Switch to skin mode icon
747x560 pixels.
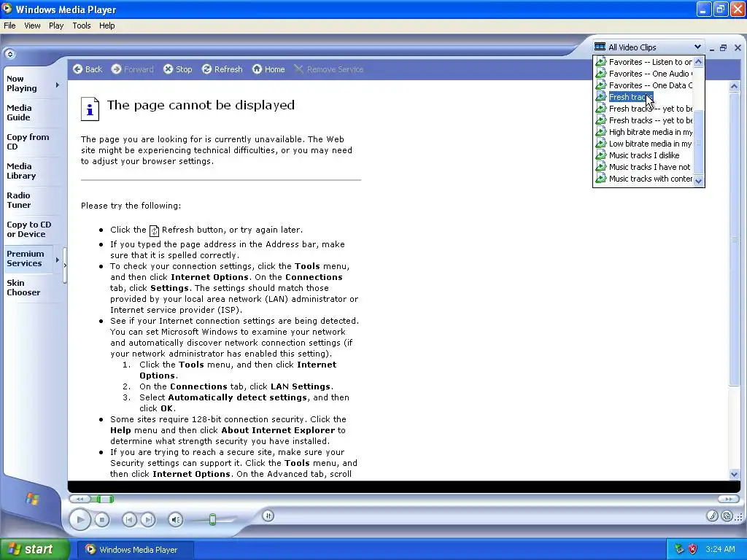pyautogui.click(x=727, y=516)
